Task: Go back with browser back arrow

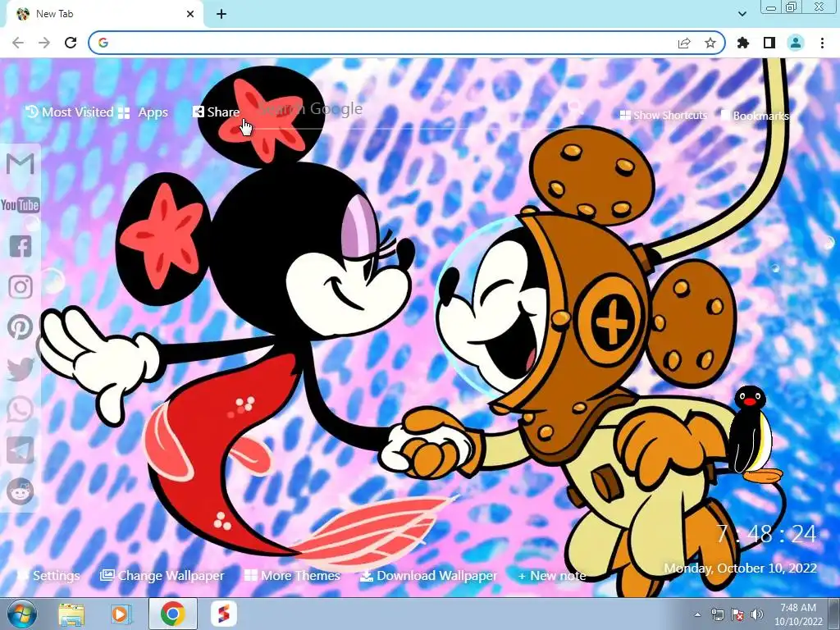Action: pos(18,43)
